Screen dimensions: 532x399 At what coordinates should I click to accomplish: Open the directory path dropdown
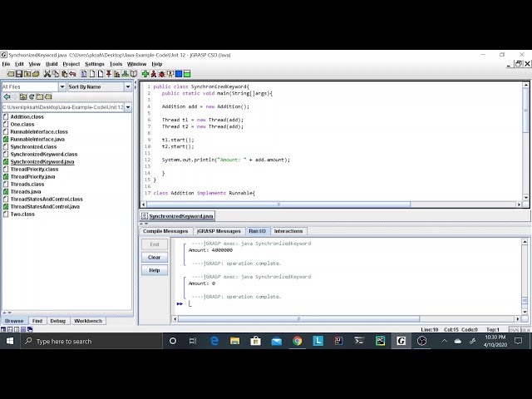coord(128,107)
